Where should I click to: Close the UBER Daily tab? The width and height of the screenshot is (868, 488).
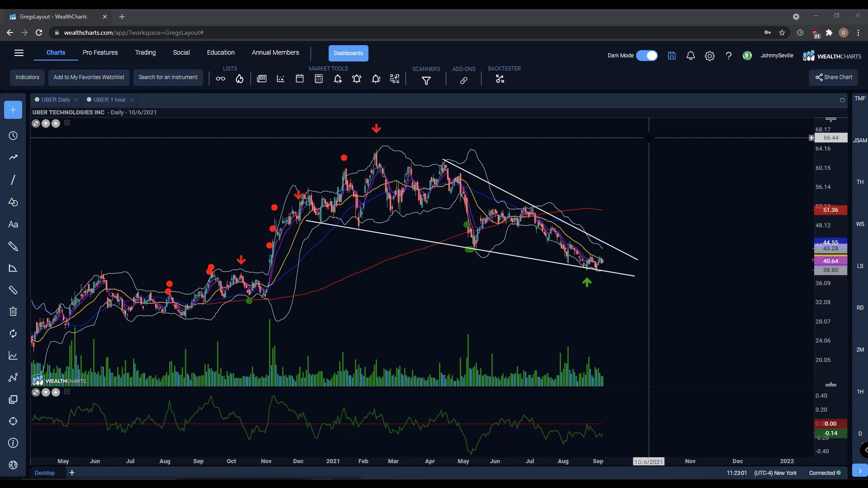click(x=76, y=100)
